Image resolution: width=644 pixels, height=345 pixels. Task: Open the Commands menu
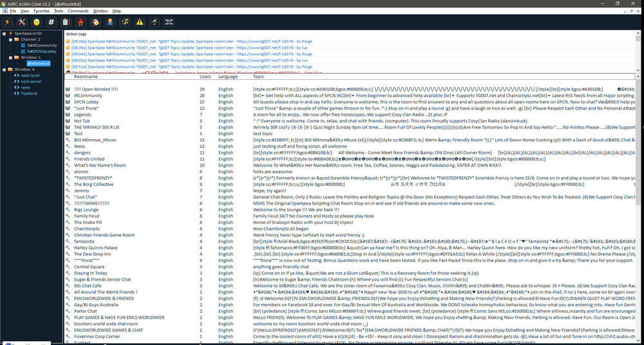pos(78,11)
